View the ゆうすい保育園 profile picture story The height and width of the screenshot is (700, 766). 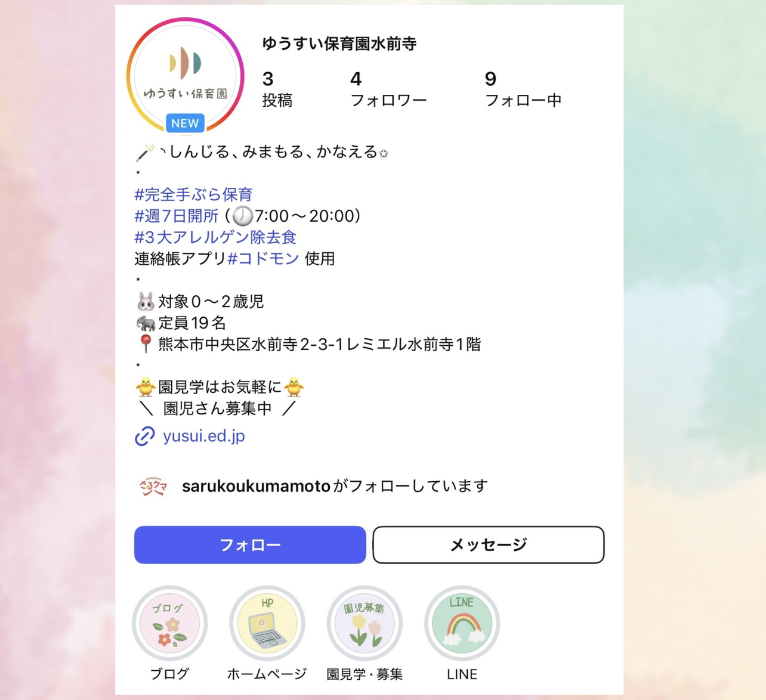click(x=185, y=76)
